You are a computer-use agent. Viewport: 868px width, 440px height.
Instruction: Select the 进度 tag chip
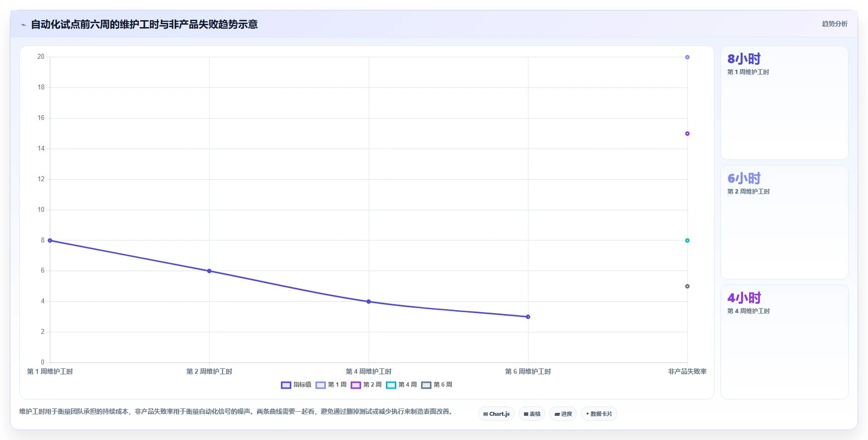click(x=563, y=414)
